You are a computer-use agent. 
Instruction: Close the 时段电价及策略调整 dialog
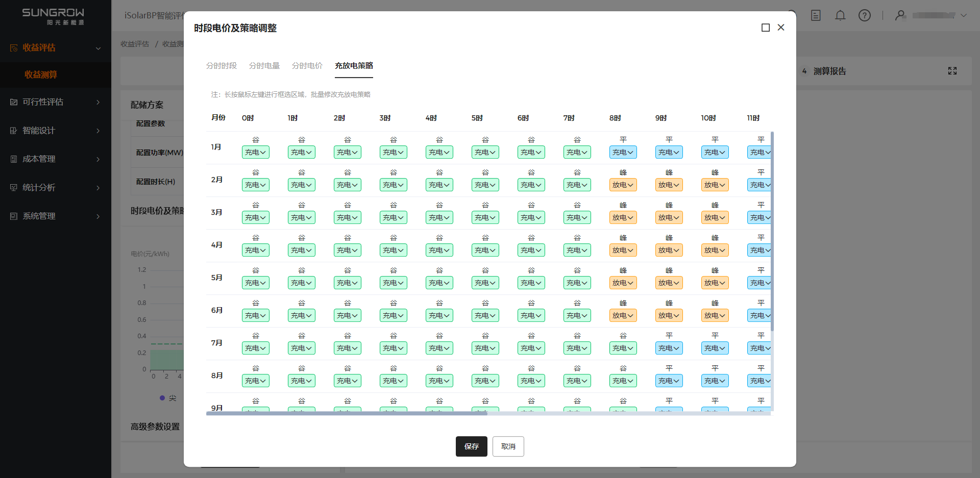pyautogui.click(x=780, y=28)
